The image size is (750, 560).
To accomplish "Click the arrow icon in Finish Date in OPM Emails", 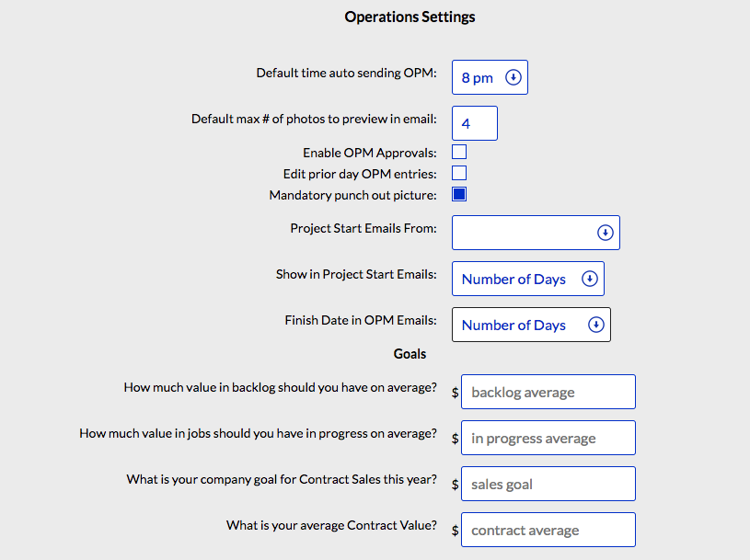I will tap(596, 325).
